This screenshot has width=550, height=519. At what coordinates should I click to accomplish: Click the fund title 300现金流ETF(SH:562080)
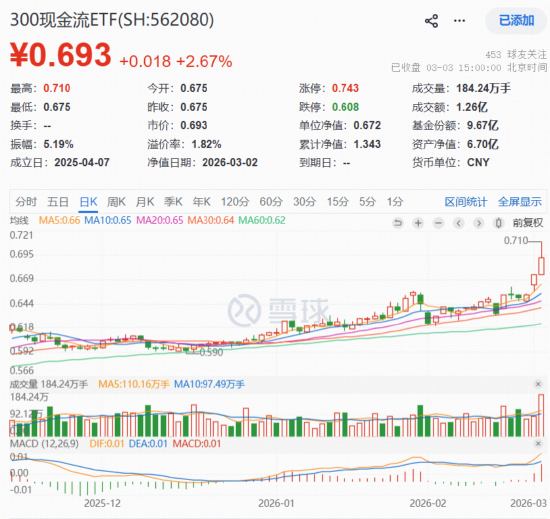(x=112, y=20)
